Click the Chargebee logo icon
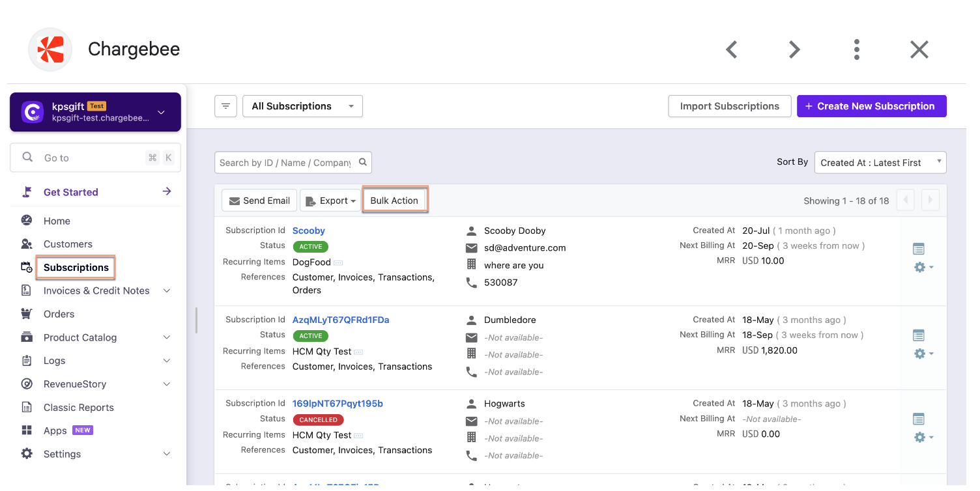Viewport: 980px width, 491px height. [x=50, y=49]
